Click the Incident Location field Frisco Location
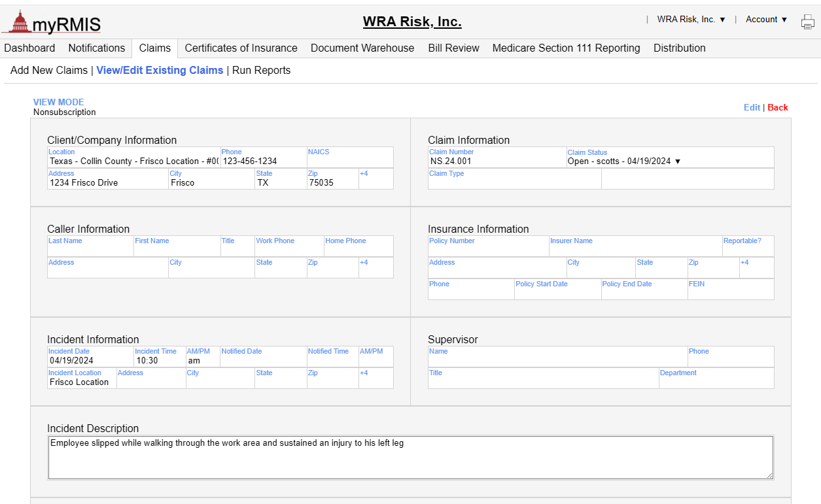This screenshot has height=504, width=821. (82, 378)
